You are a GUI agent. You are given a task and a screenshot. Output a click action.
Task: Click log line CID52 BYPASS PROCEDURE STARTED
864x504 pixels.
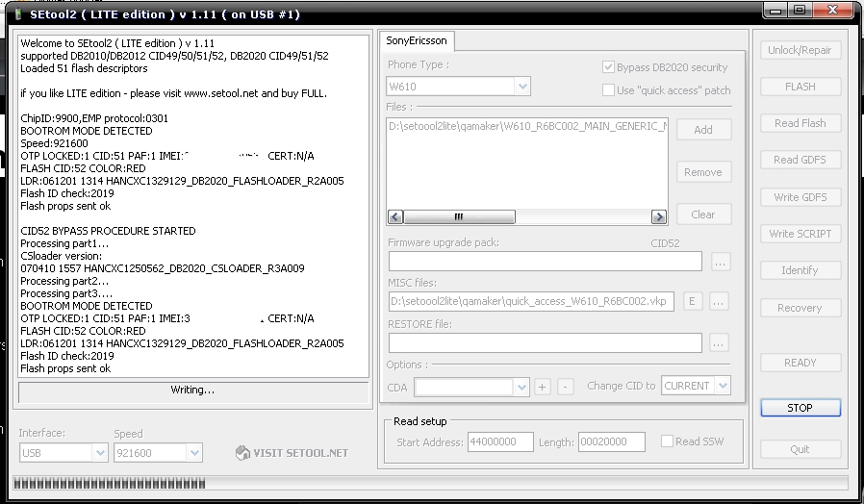click(108, 231)
